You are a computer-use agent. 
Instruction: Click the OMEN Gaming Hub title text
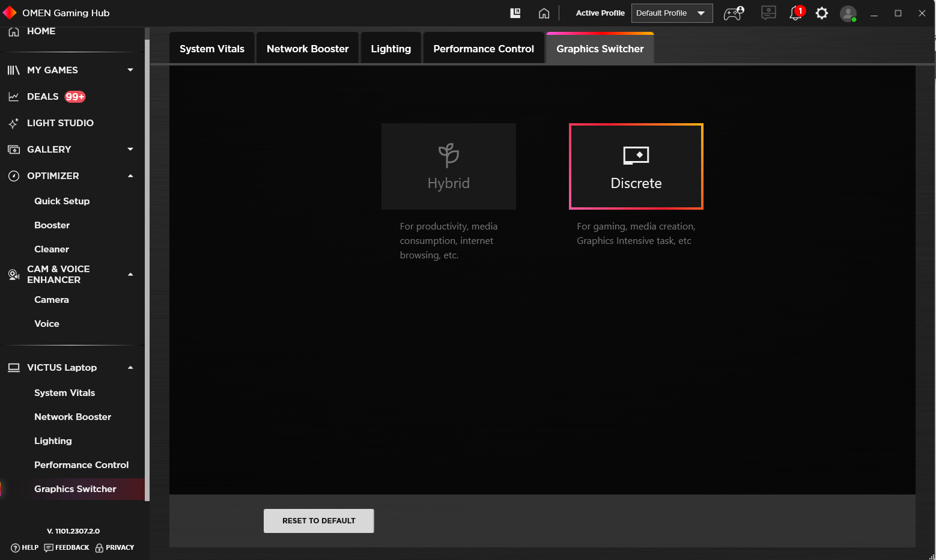tap(66, 13)
